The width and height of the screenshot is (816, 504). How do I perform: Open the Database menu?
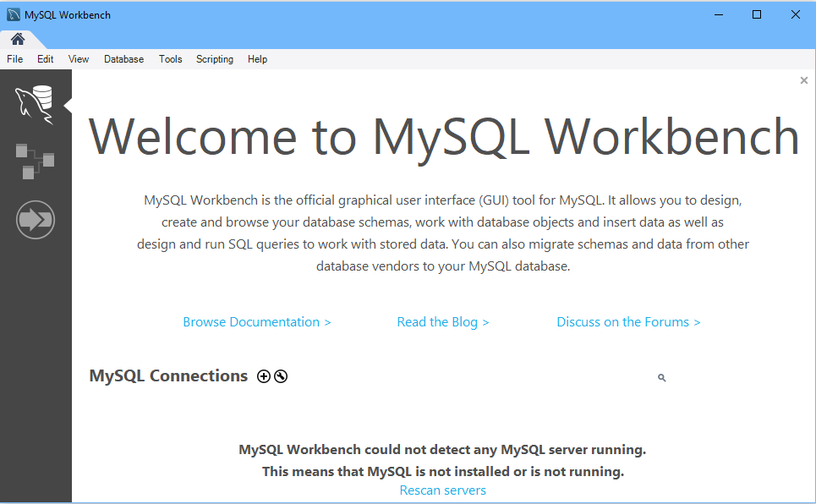click(x=123, y=59)
